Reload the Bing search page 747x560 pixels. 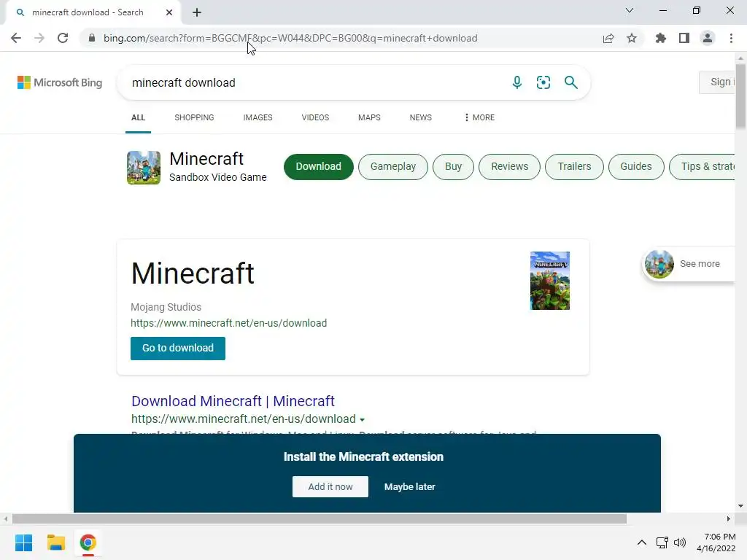(x=63, y=38)
